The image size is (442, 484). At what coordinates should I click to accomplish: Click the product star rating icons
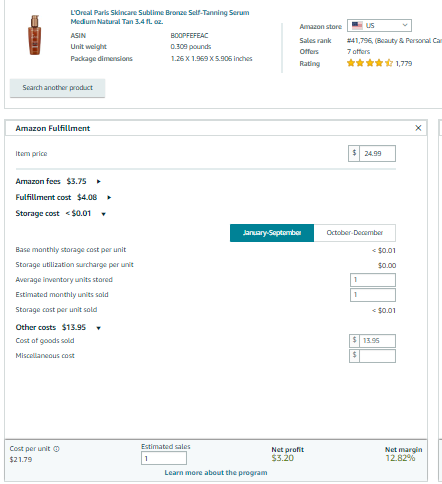[x=370, y=63]
